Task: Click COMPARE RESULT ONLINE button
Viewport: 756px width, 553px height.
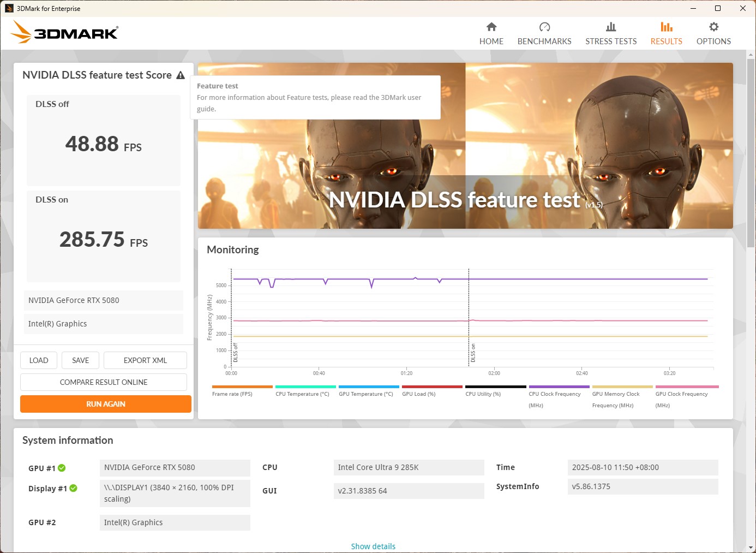Action: [104, 382]
